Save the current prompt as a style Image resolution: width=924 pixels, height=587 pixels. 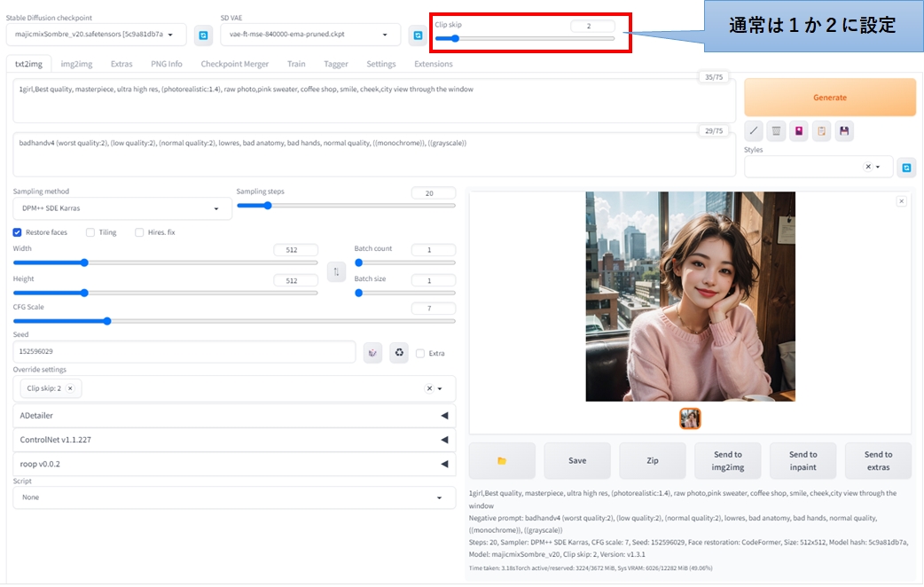click(843, 130)
